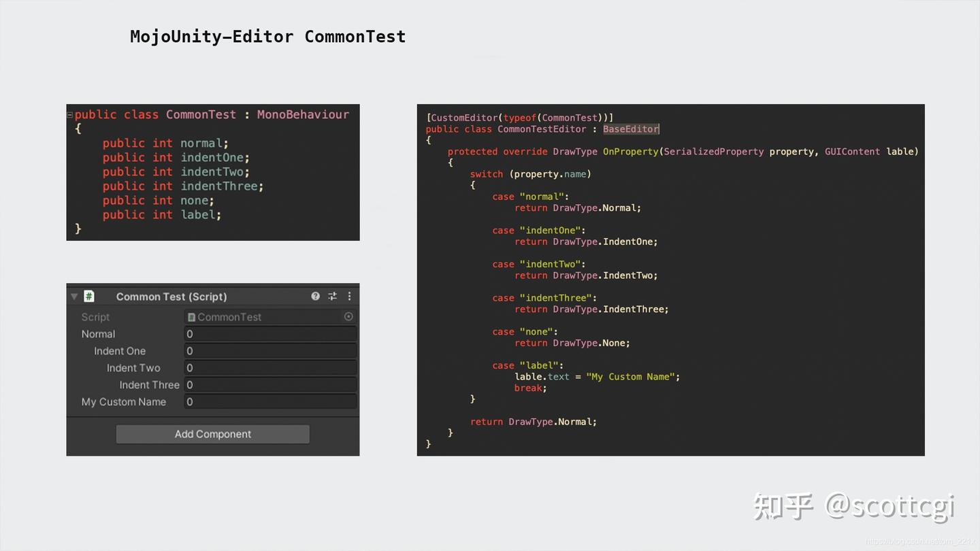Focus the Indent Three value field
Viewport: 980px width, 551px height.
[270, 385]
